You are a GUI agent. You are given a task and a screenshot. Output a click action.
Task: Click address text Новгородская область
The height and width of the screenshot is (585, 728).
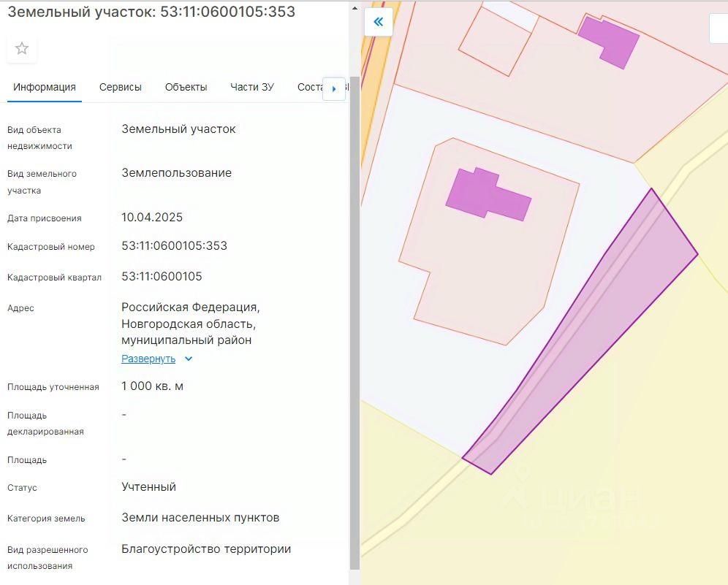pos(189,324)
